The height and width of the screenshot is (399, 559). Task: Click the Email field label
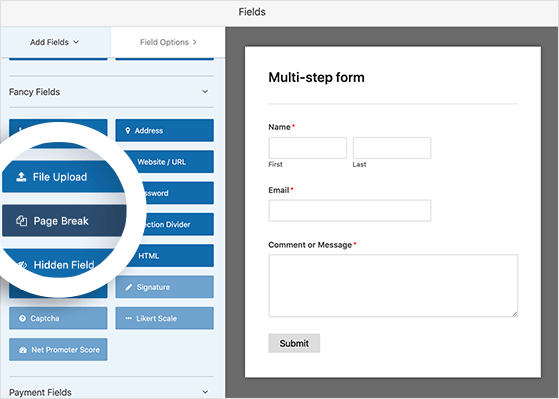[x=279, y=190]
